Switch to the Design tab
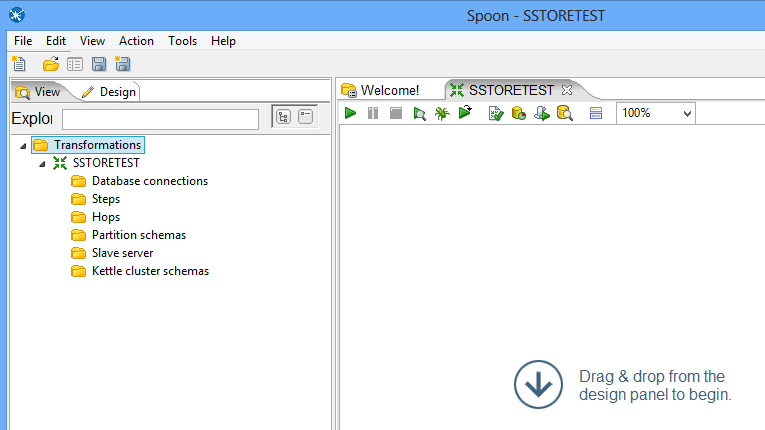 (x=109, y=92)
